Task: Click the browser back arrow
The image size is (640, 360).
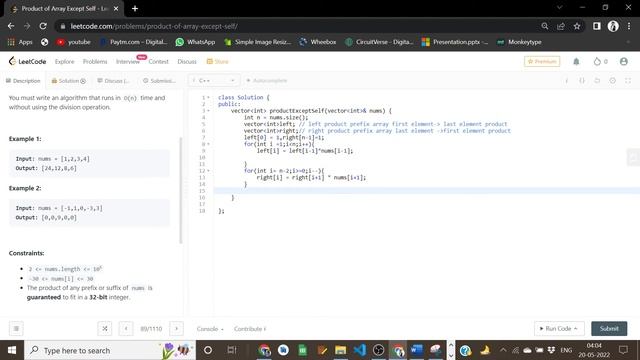Action: tap(11, 26)
